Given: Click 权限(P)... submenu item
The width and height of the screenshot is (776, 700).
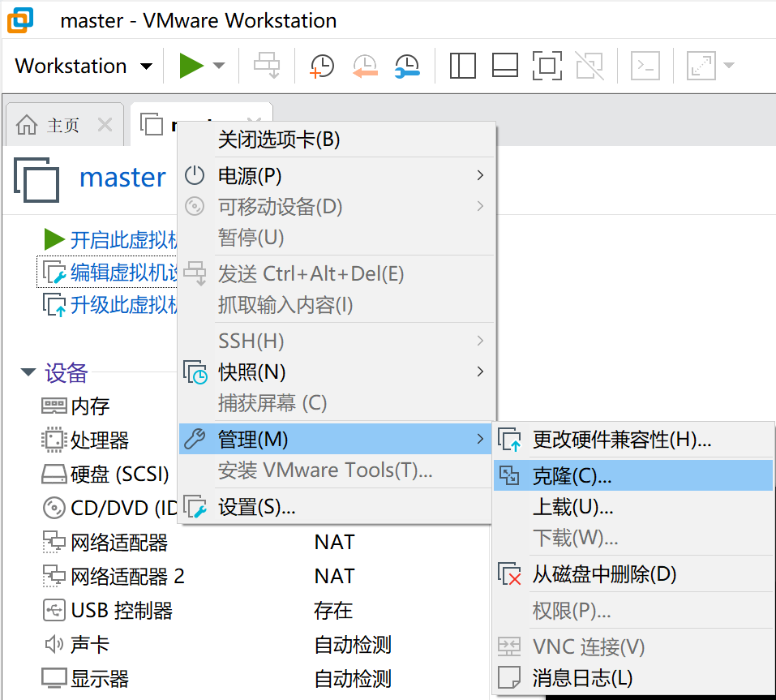Looking at the screenshot, I should coord(633,611).
